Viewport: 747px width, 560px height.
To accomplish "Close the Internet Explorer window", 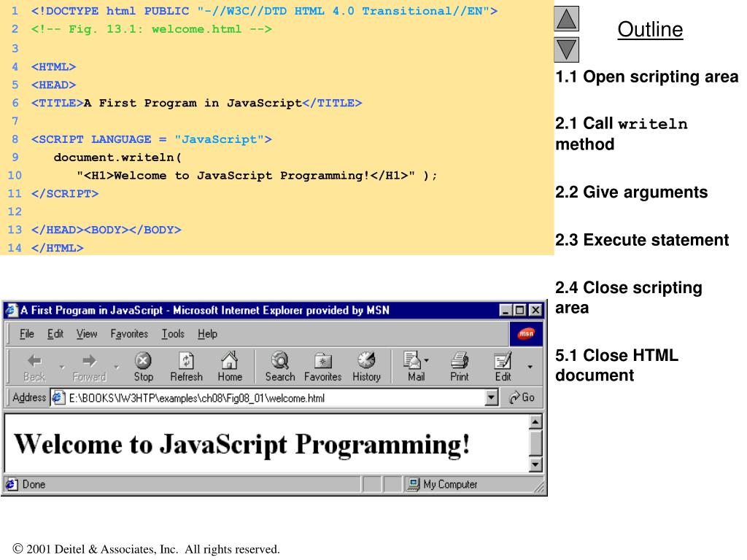I will coord(535,311).
